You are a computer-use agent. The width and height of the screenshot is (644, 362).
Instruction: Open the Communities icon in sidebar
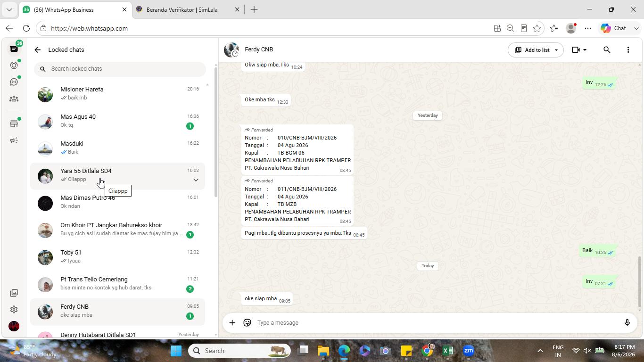tap(14, 99)
